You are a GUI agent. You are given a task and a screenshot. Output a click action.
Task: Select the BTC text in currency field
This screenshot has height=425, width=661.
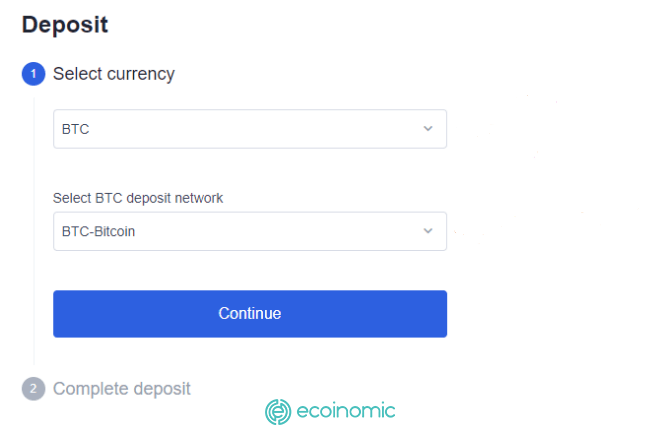pyautogui.click(x=75, y=129)
